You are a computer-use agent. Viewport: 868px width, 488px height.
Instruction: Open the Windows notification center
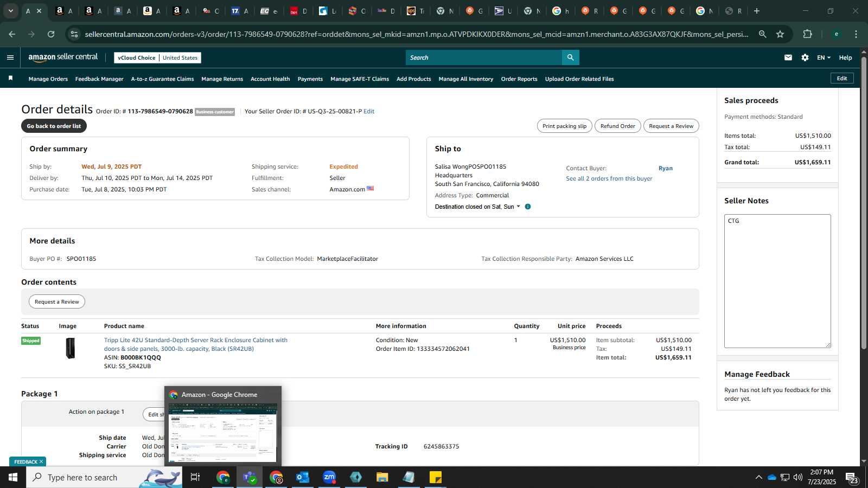(852, 478)
